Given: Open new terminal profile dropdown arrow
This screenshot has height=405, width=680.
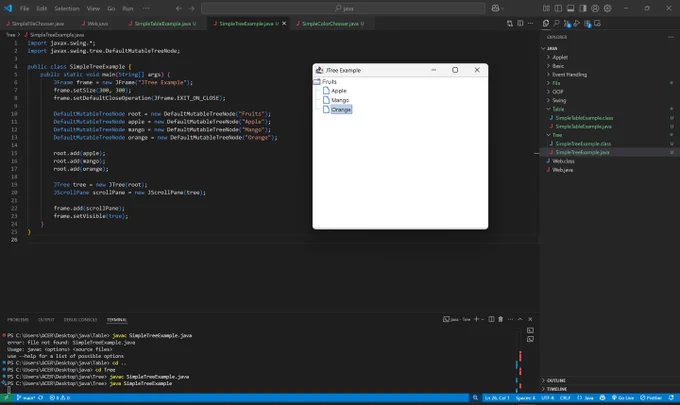Looking at the screenshot, I should click(x=483, y=320).
